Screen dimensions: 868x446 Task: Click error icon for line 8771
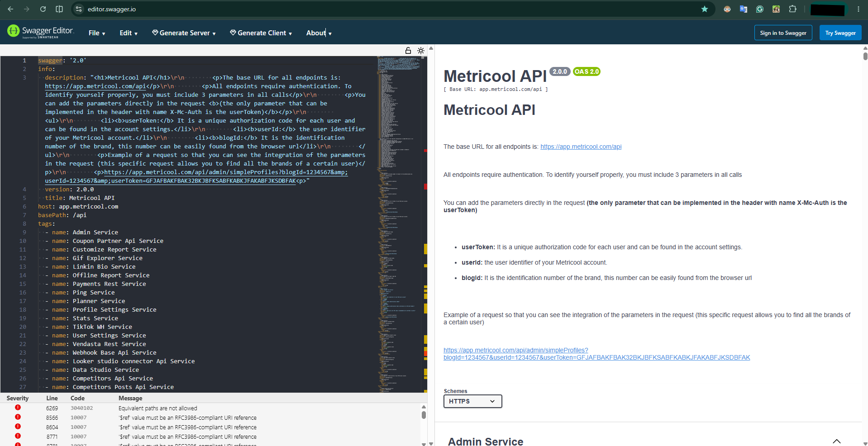pyautogui.click(x=18, y=436)
